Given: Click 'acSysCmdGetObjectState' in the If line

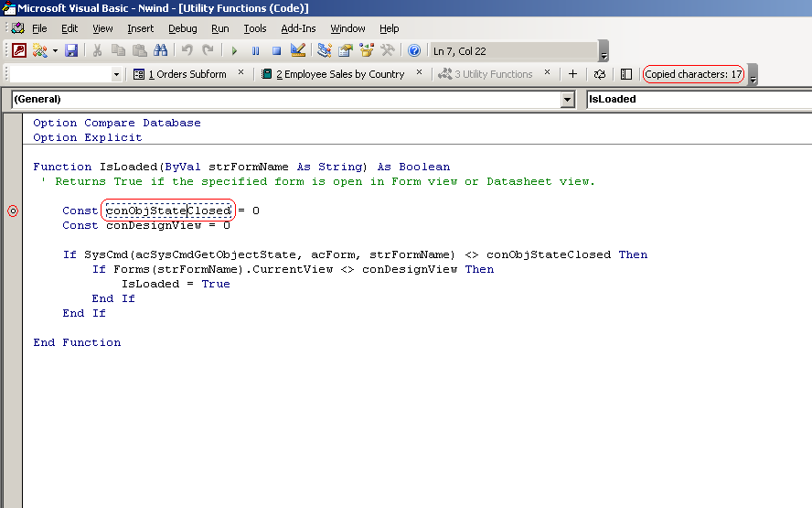Looking at the screenshot, I should (216, 254).
